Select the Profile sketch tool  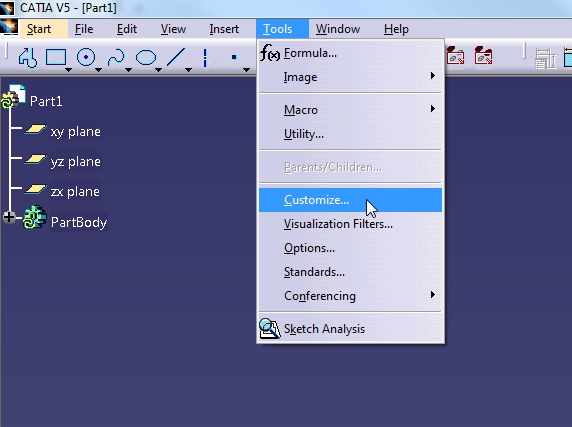point(28,58)
